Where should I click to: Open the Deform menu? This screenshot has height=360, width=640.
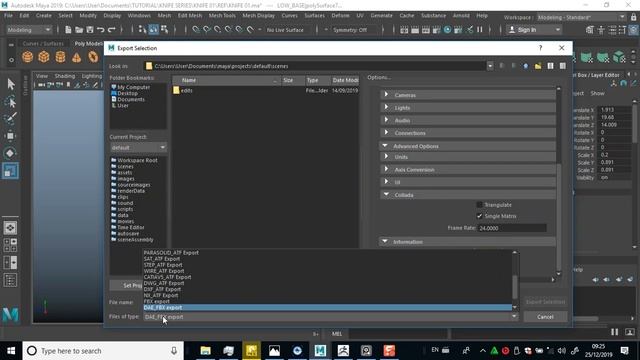click(x=340, y=16)
